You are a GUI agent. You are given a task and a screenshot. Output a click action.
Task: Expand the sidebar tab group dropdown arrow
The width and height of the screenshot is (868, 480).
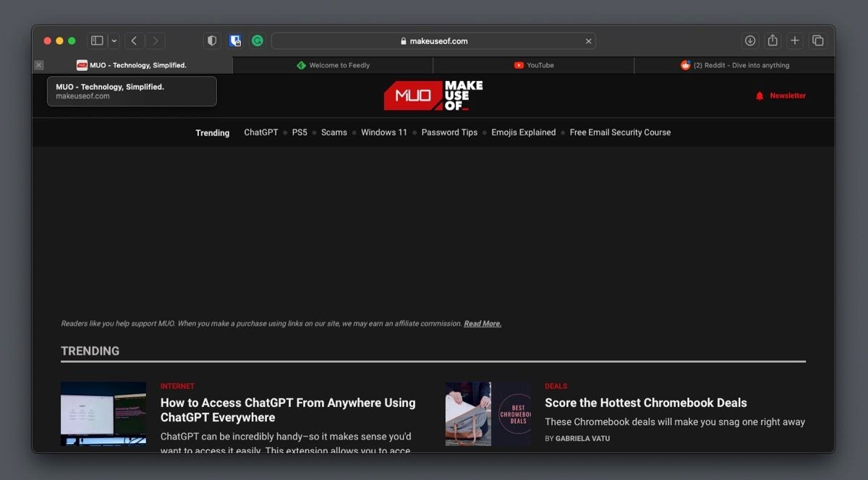tap(114, 41)
